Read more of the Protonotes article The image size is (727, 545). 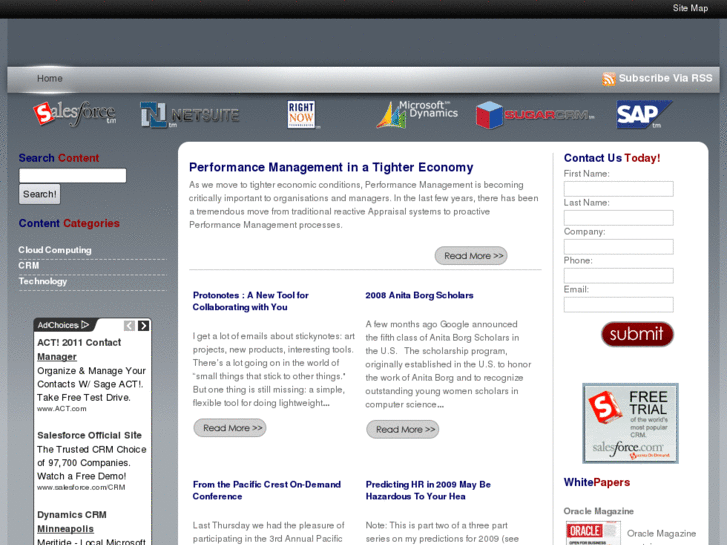[x=230, y=428]
